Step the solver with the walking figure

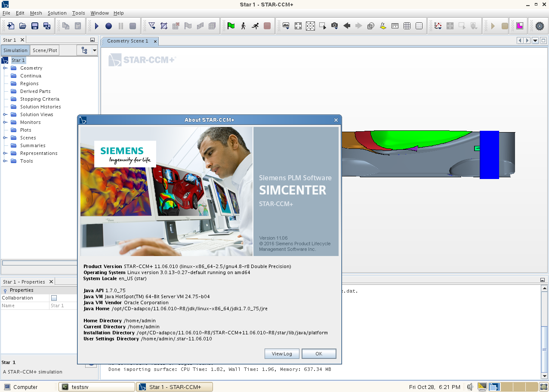coord(243,26)
